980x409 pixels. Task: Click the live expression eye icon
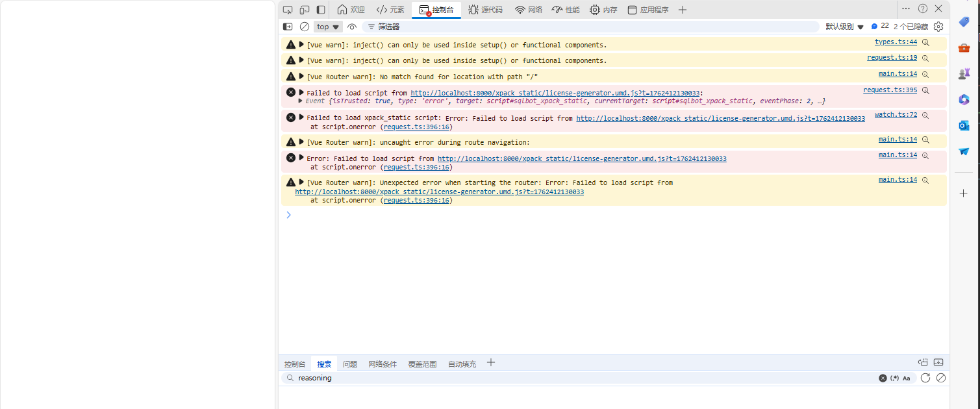click(352, 27)
